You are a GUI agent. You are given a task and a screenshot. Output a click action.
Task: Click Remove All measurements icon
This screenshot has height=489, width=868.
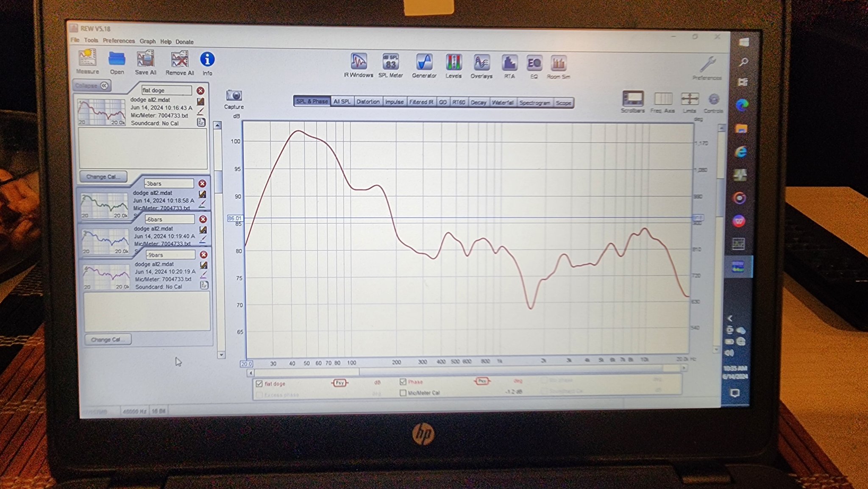pyautogui.click(x=180, y=59)
